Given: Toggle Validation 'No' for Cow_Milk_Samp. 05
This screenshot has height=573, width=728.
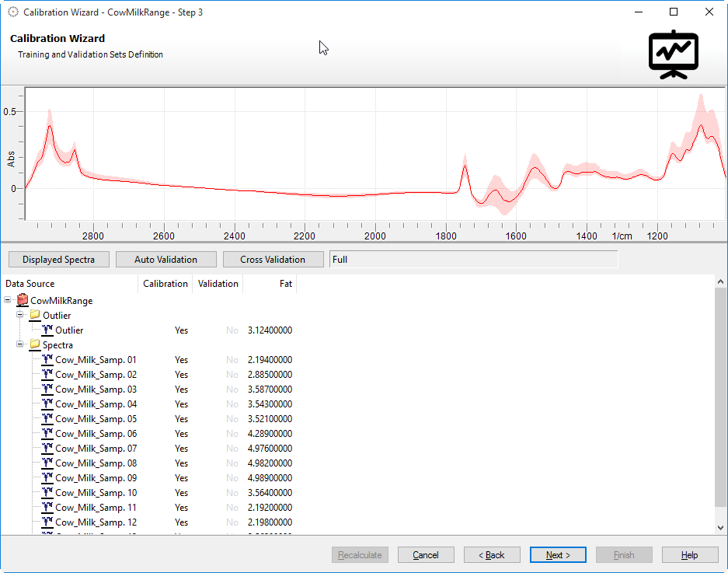Looking at the screenshot, I should point(232,419).
